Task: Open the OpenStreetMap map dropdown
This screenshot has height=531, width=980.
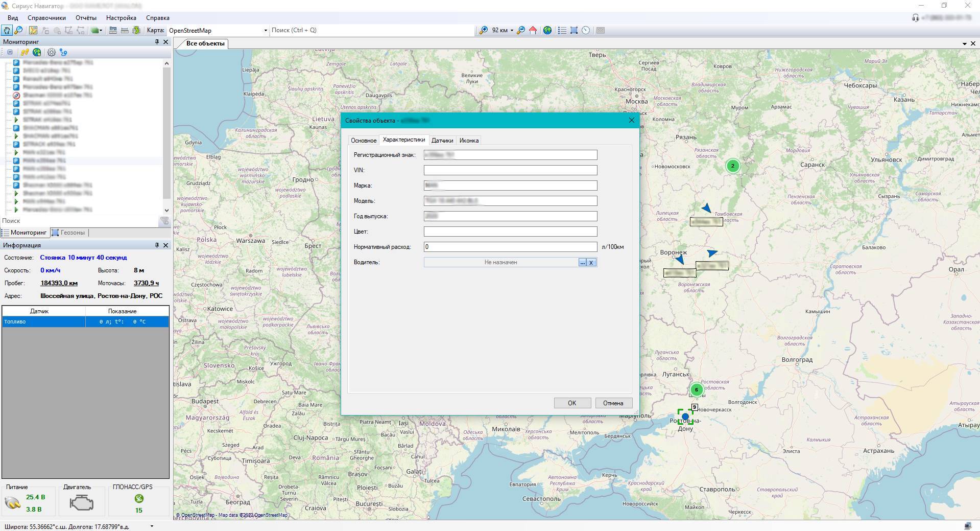Action: [x=265, y=31]
